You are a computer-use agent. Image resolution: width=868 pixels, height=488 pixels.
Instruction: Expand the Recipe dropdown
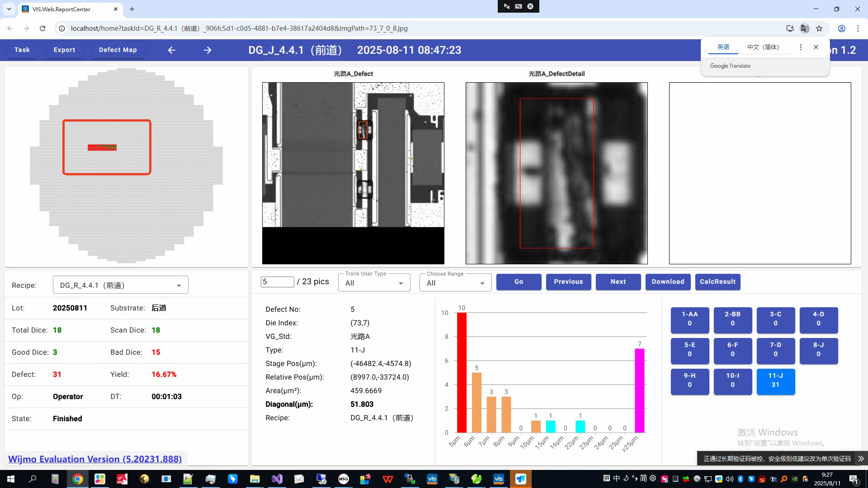click(179, 286)
